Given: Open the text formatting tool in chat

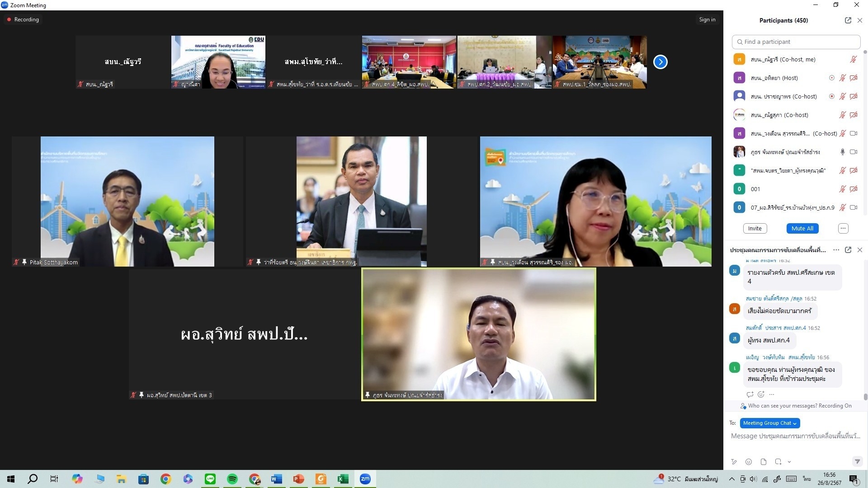Looking at the screenshot, I should point(734,462).
